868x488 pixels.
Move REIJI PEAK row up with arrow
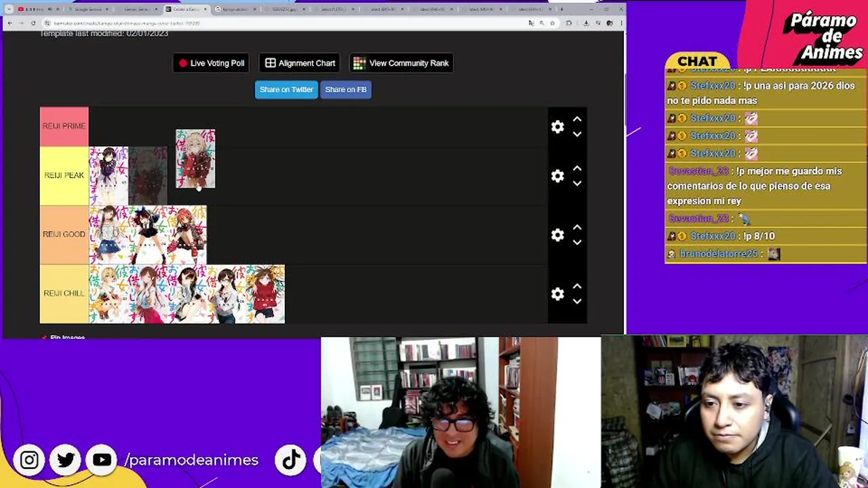[x=577, y=169]
